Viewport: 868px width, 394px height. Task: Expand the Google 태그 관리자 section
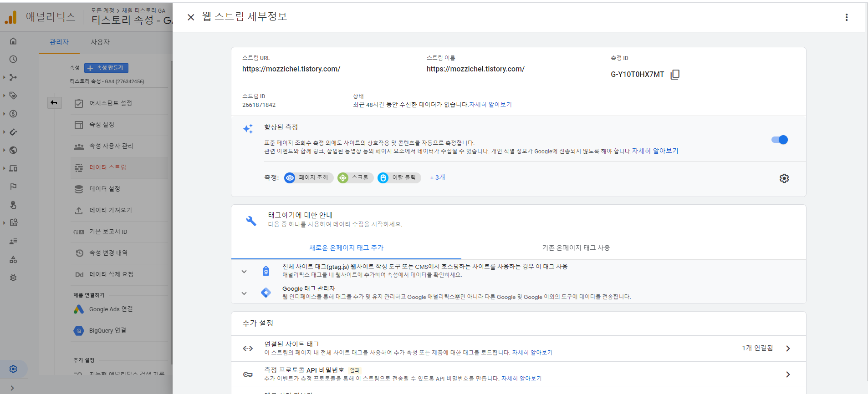click(244, 293)
